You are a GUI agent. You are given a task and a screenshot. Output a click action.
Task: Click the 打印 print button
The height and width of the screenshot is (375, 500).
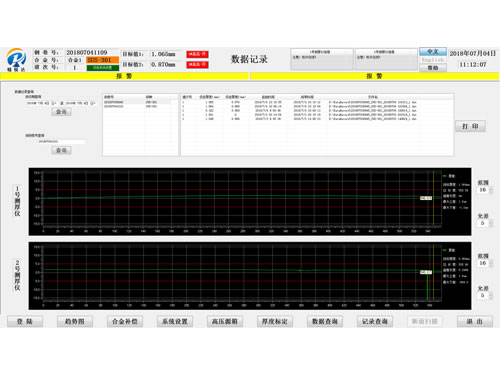point(470,126)
